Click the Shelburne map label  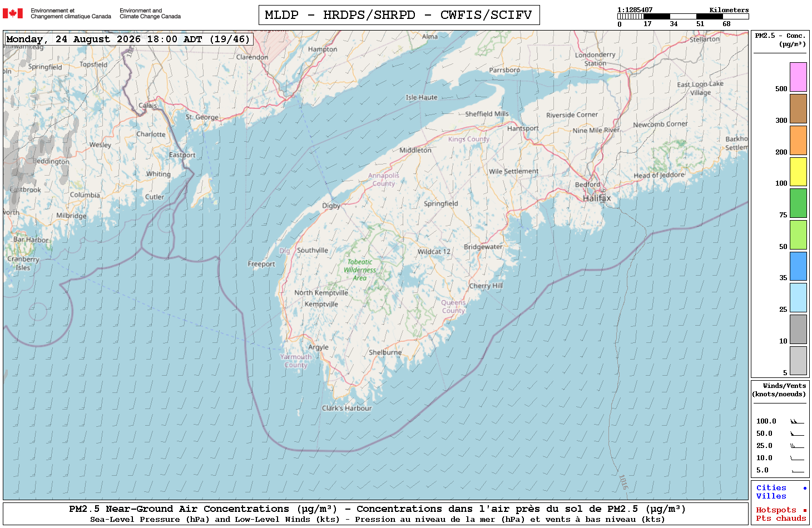(x=385, y=352)
